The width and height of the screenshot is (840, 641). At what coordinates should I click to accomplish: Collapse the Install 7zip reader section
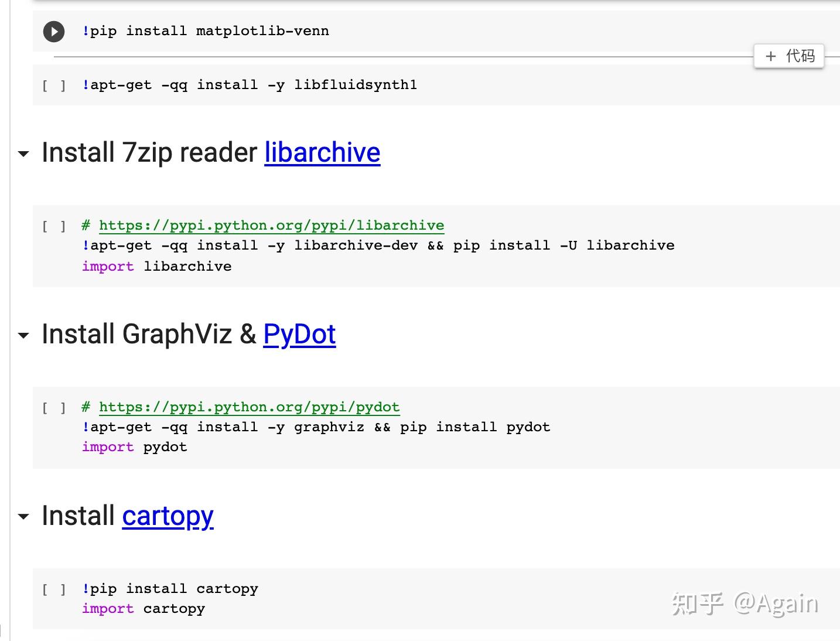click(x=23, y=154)
